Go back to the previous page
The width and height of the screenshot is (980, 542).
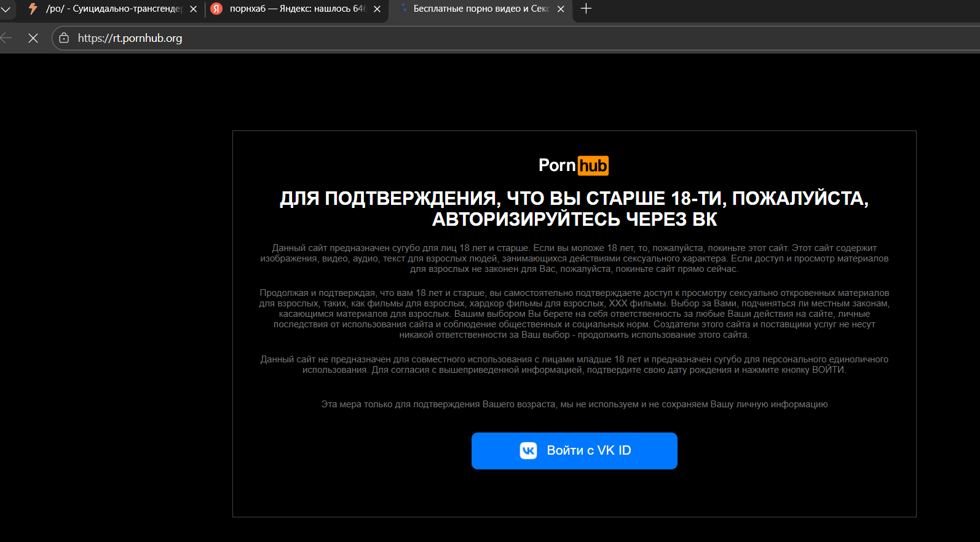[7, 38]
